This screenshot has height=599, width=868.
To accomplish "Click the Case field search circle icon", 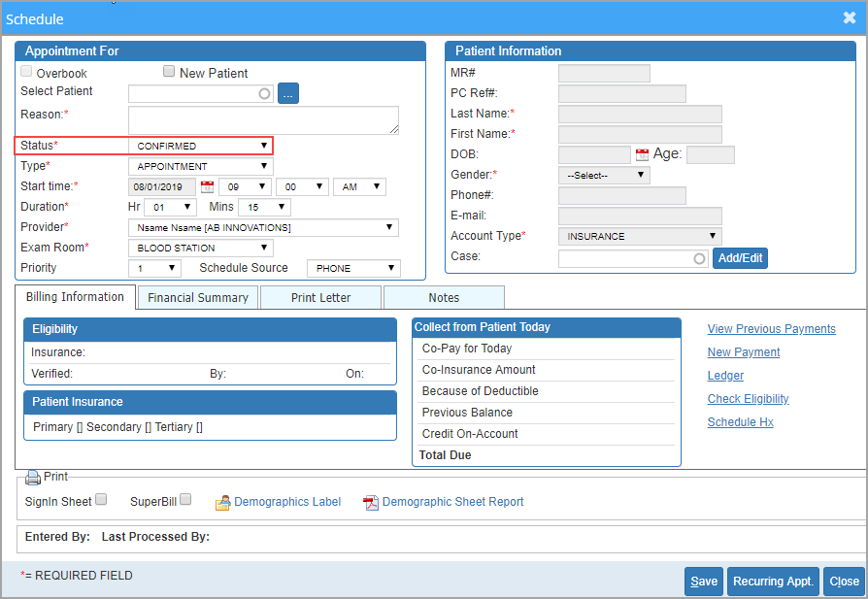I will tap(699, 258).
